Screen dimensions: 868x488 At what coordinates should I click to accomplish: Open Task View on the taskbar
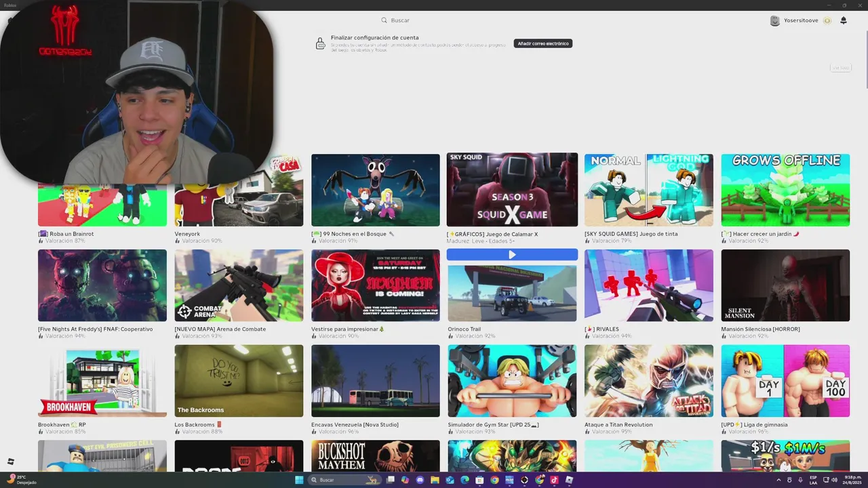tap(390, 480)
